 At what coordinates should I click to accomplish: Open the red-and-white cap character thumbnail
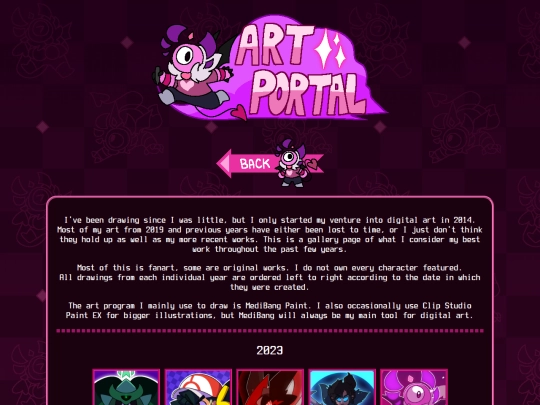click(198, 387)
